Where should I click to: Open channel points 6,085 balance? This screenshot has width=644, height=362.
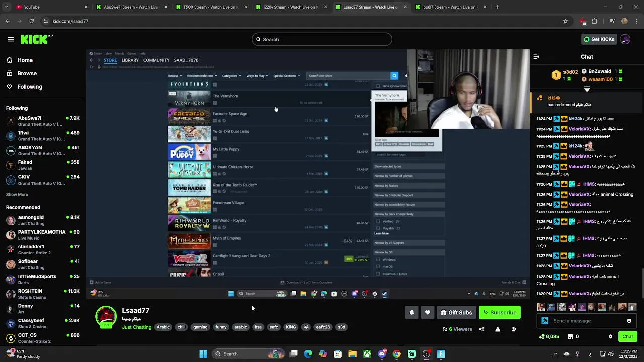click(x=549, y=337)
